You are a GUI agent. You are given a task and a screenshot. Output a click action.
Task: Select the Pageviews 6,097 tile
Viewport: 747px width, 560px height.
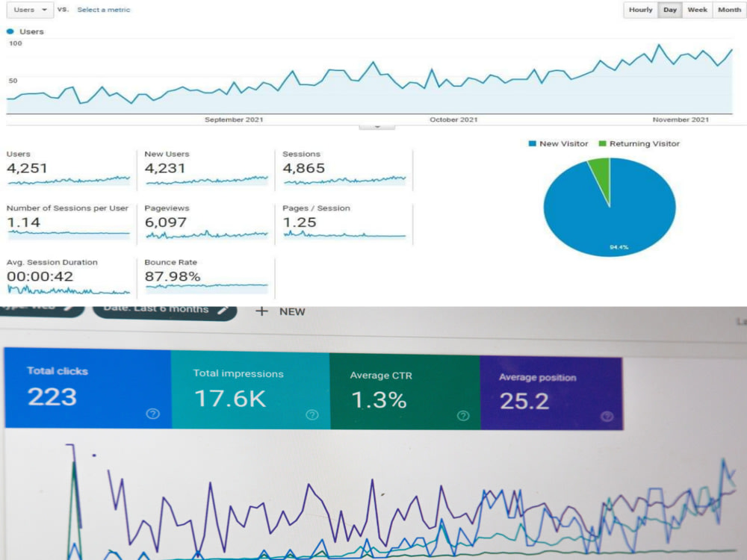pyautogui.click(x=206, y=223)
